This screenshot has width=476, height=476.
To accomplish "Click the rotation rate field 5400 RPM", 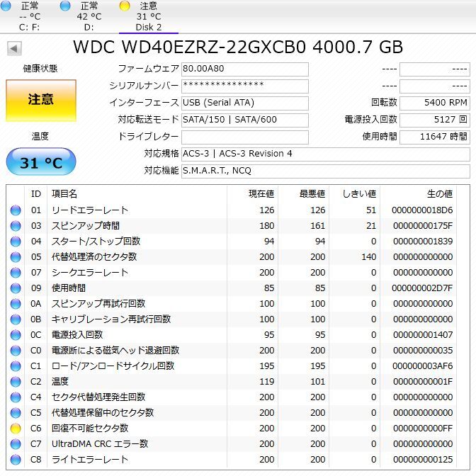I will (435, 103).
